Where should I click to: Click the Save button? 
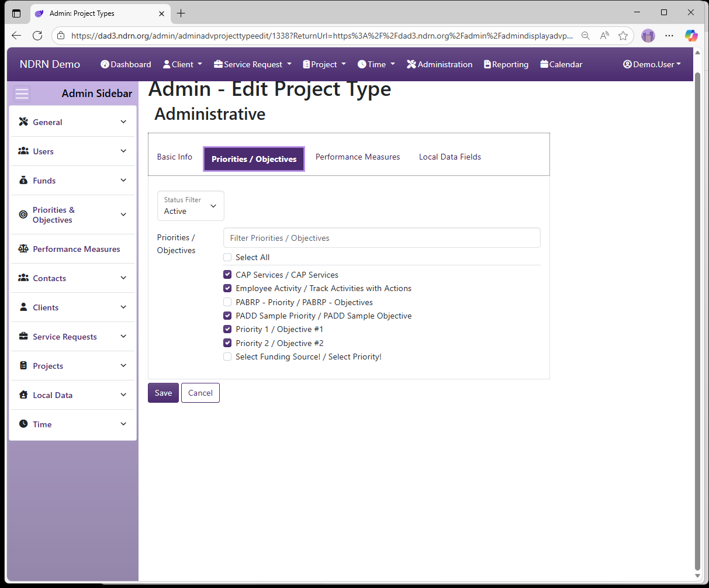point(163,393)
